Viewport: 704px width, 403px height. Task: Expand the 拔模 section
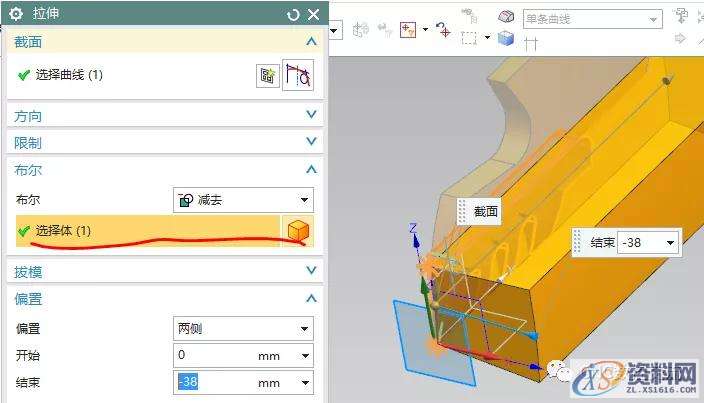click(x=312, y=271)
